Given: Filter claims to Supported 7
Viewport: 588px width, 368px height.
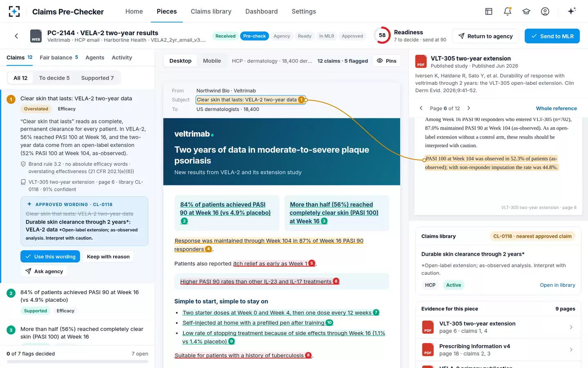Looking at the screenshot, I should click(98, 78).
